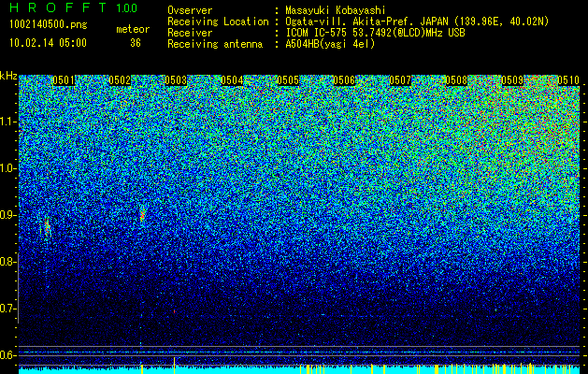588x374 pixels.
Task: Click the 1.1 frequency axis label
Action: click(x=7, y=122)
